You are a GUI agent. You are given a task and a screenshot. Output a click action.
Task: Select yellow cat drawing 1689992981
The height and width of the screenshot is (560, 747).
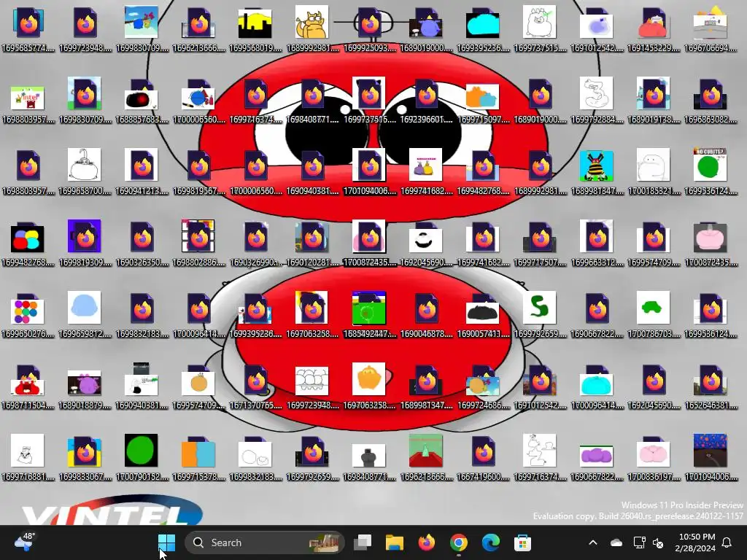pyautogui.click(x=312, y=29)
